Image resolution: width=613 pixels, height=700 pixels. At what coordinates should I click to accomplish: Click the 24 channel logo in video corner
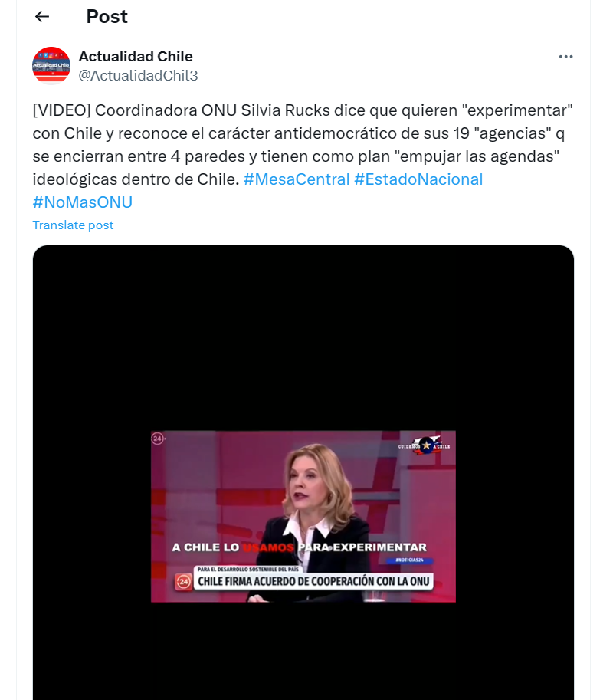(x=158, y=439)
